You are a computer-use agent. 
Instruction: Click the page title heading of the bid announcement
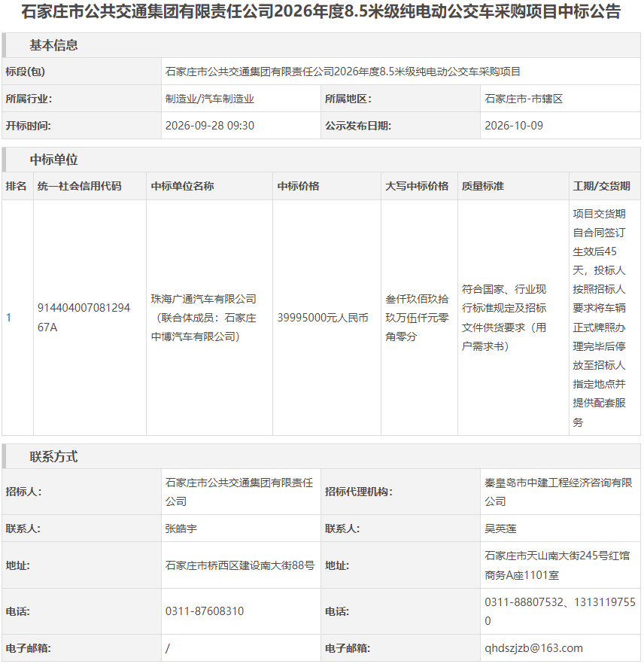(321, 11)
